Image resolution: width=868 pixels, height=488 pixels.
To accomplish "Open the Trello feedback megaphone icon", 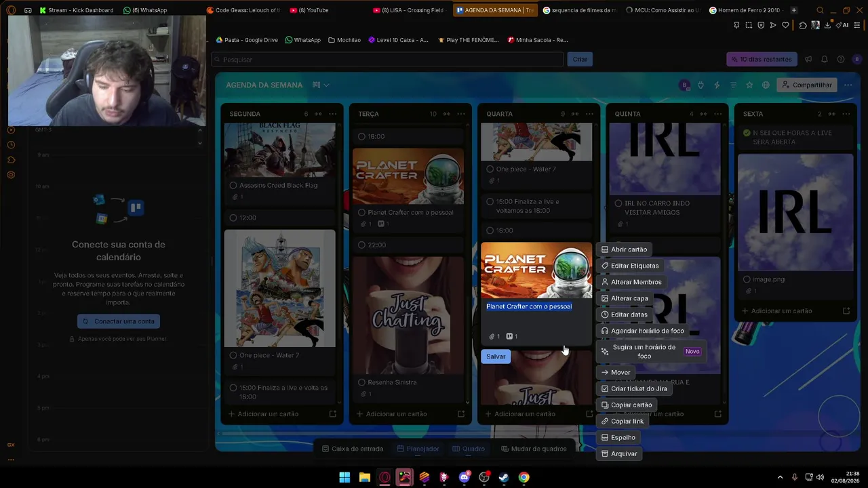I will (808, 59).
